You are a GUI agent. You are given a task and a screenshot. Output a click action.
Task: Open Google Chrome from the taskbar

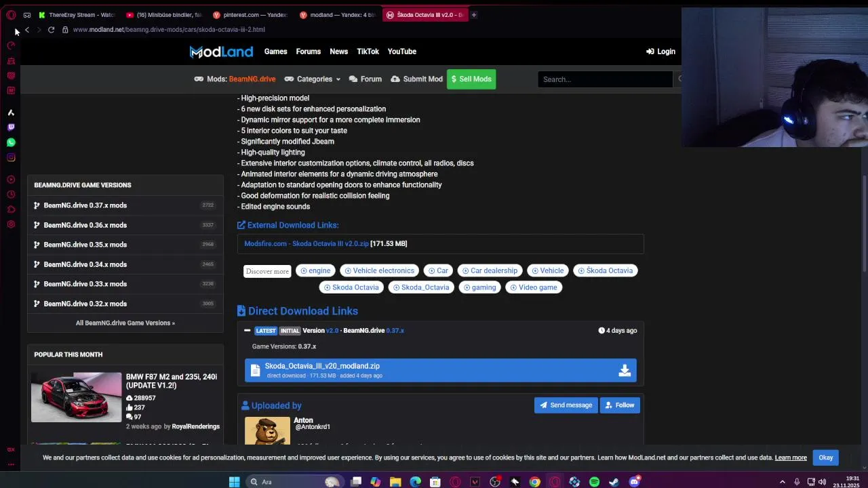[535, 482]
